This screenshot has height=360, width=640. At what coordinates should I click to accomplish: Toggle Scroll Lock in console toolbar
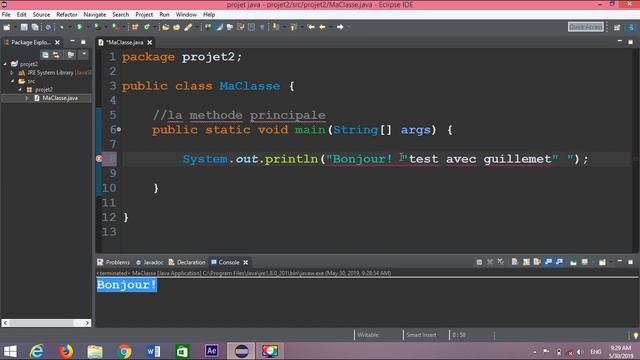tap(526, 262)
